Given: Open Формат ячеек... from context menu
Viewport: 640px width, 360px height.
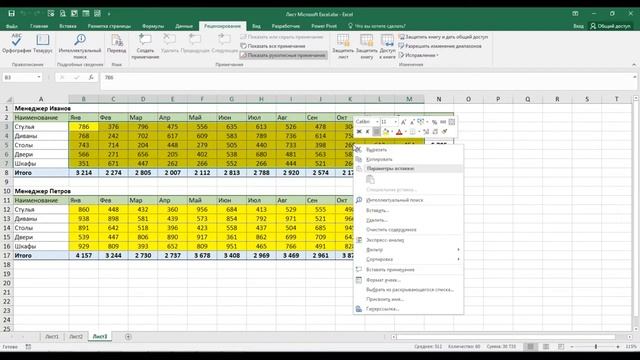Looking at the screenshot, I should click(408, 280).
